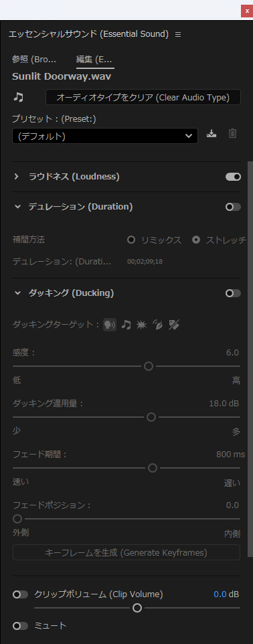Select ambience ducking target icon
253x644 pixels.
(x=158, y=325)
